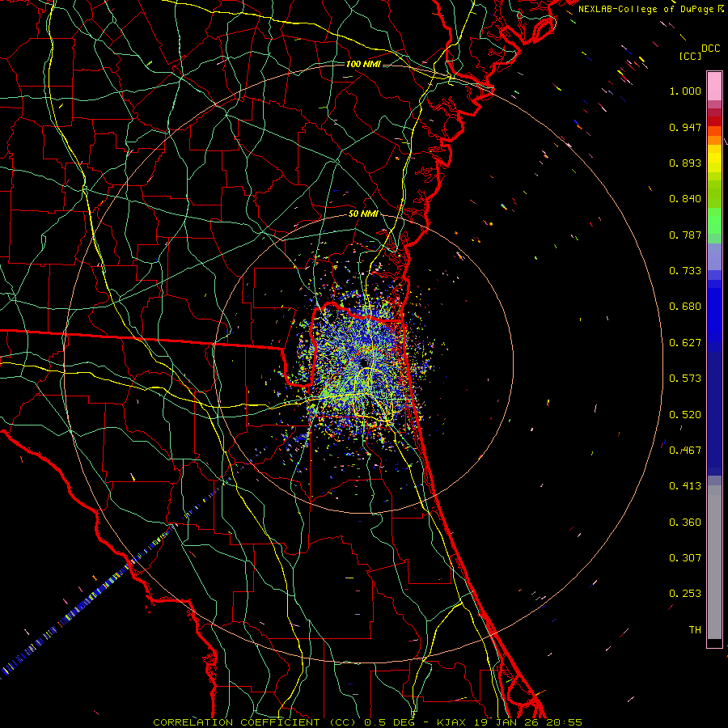
Task: Click the 0.840 scale value
Action: click(x=685, y=199)
